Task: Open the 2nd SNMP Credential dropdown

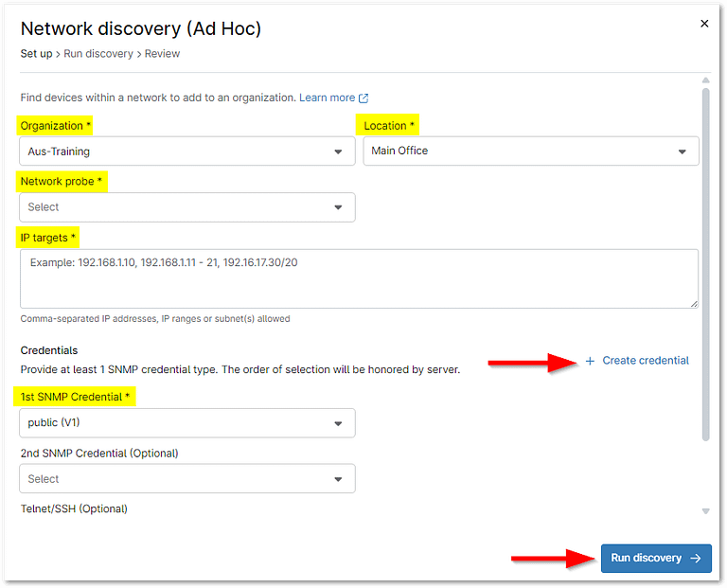Action: tap(186, 479)
